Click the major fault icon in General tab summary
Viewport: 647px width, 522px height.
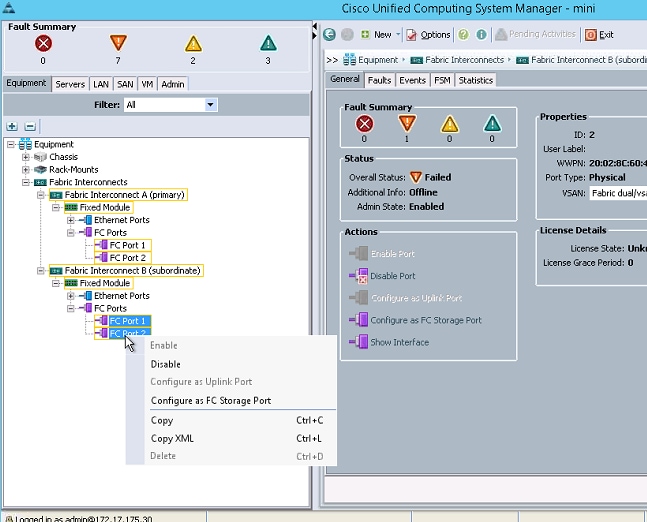(x=407, y=123)
